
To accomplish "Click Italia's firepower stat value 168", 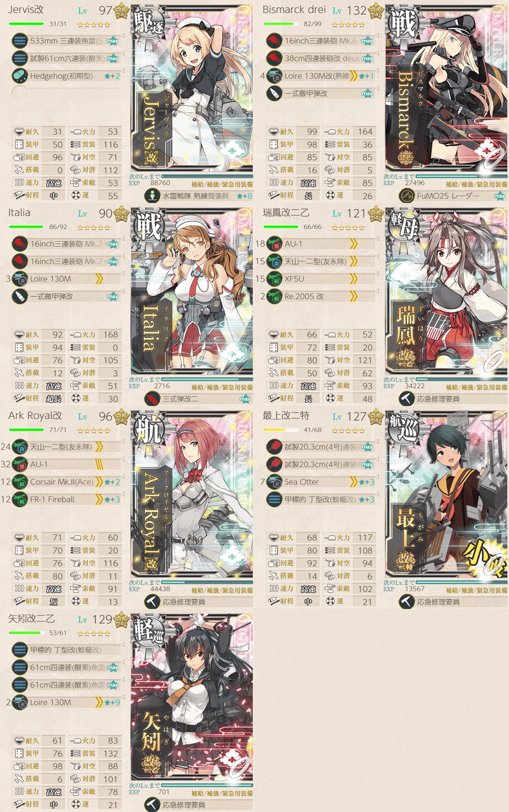I will [x=110, y=334].
